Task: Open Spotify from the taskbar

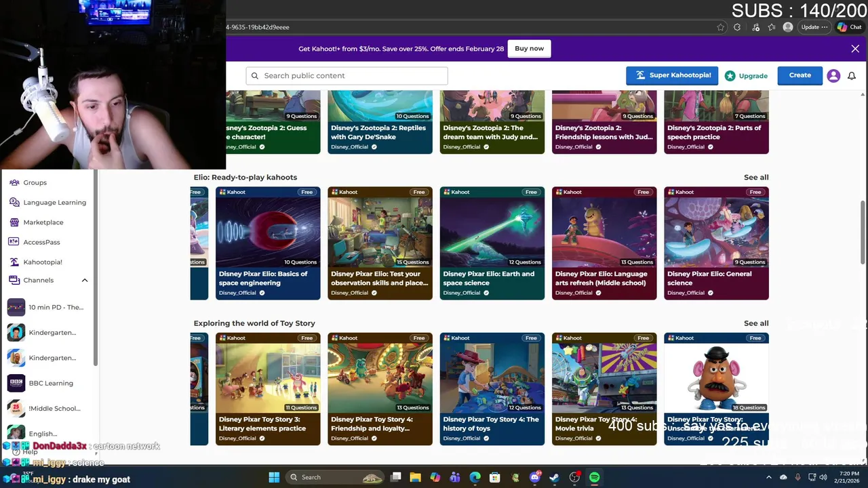Action: (x=594, y=477)
